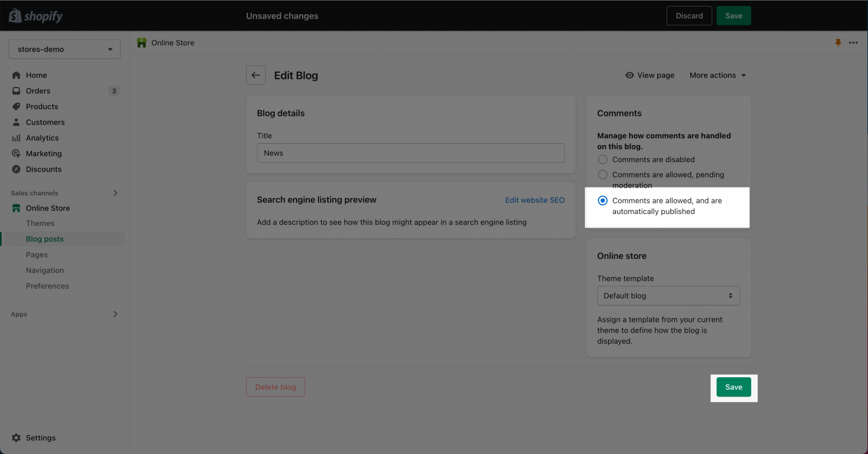Expand the Apps section chevron
The image size is (868, 454).
[115, 314]
